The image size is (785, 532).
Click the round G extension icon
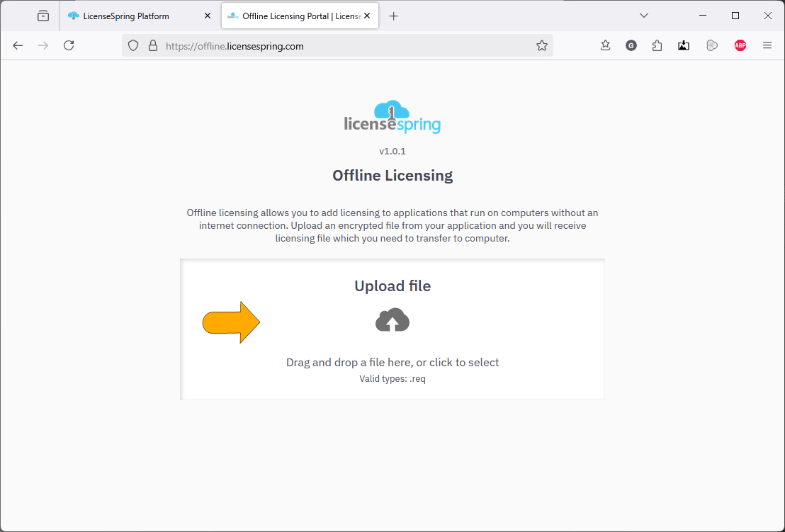[x=631, y=45]
